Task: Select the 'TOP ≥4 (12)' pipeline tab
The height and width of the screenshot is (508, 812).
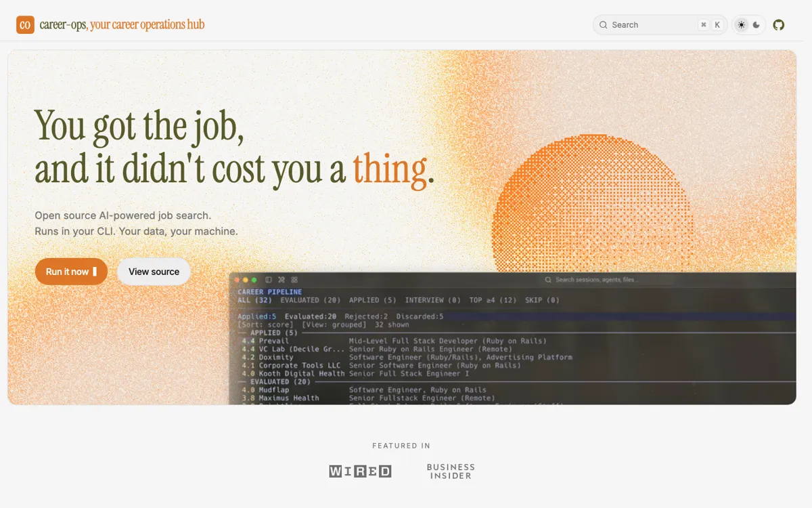Action: [493, 300]
